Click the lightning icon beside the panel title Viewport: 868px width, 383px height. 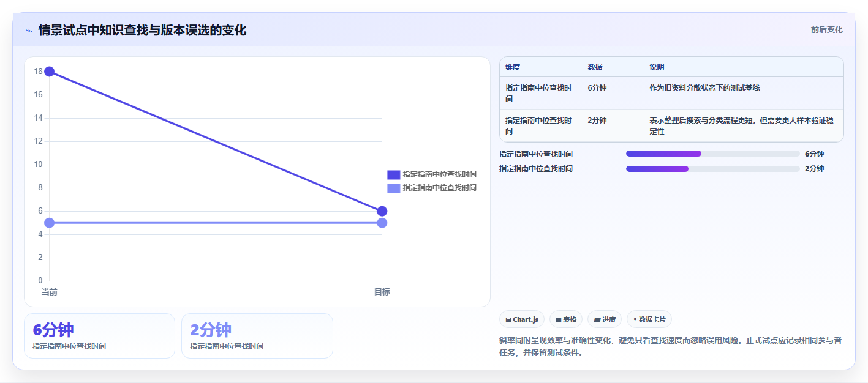pyautogui.click(x=29, y=31)
